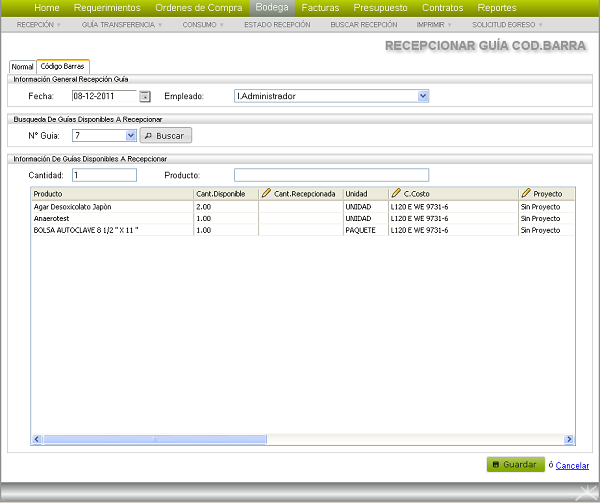The height and width of the screenshot is (503, 600).
Task: Click the scroll right arrow of table
Action: [569, 439]
